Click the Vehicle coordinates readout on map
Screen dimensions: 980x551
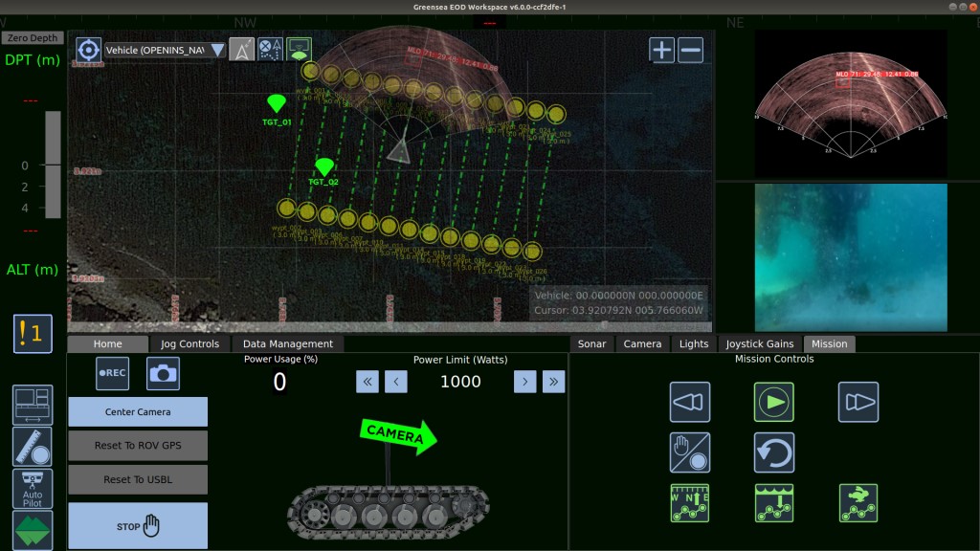click(x=618, y=296)
